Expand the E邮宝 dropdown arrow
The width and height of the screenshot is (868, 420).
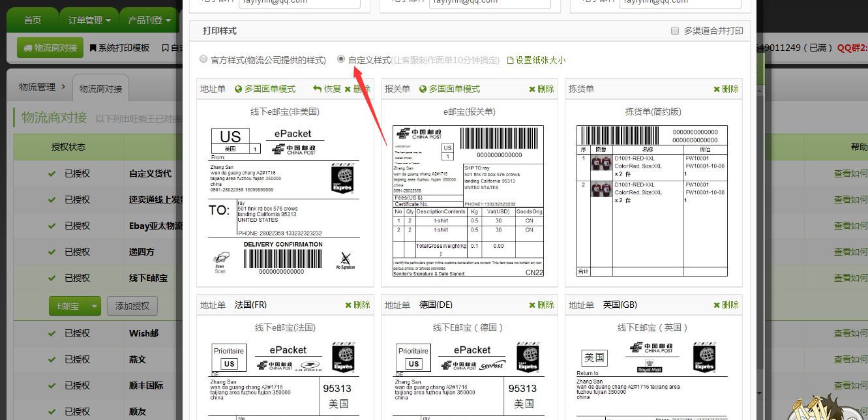pyautogui.click(x=94, y=305)
